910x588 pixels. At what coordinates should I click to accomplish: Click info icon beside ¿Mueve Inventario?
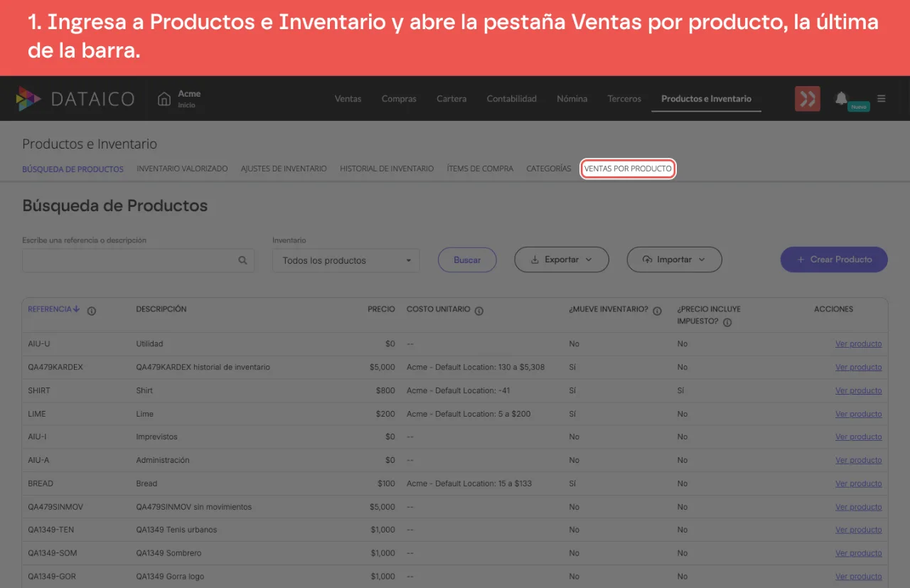657,311
